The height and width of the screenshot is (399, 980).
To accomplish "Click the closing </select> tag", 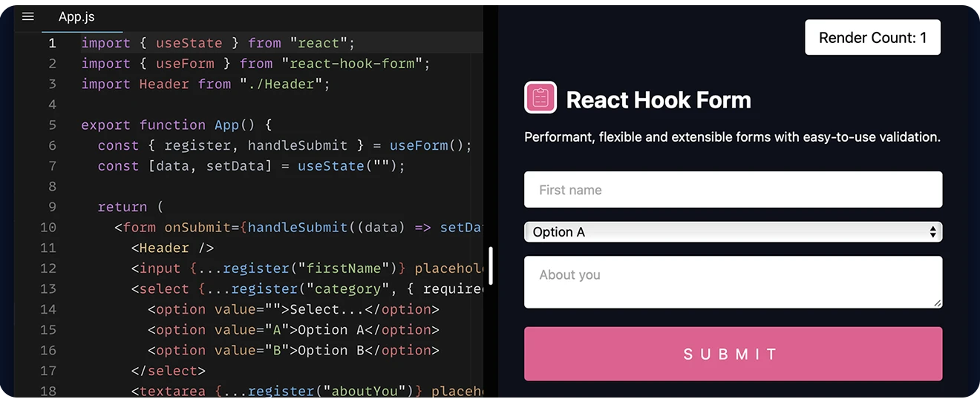I will click(x=168, y=371).
